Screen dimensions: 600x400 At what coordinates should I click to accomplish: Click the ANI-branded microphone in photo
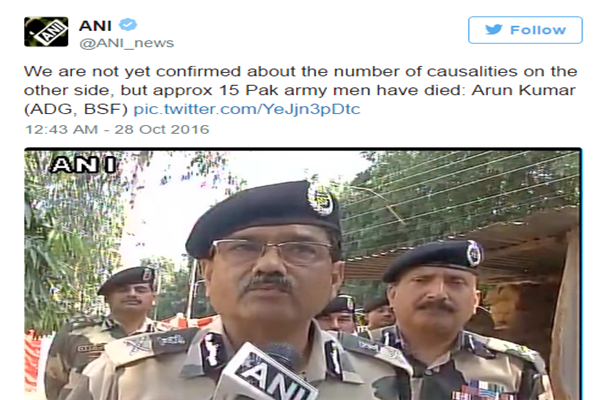(x=268, y=371)
